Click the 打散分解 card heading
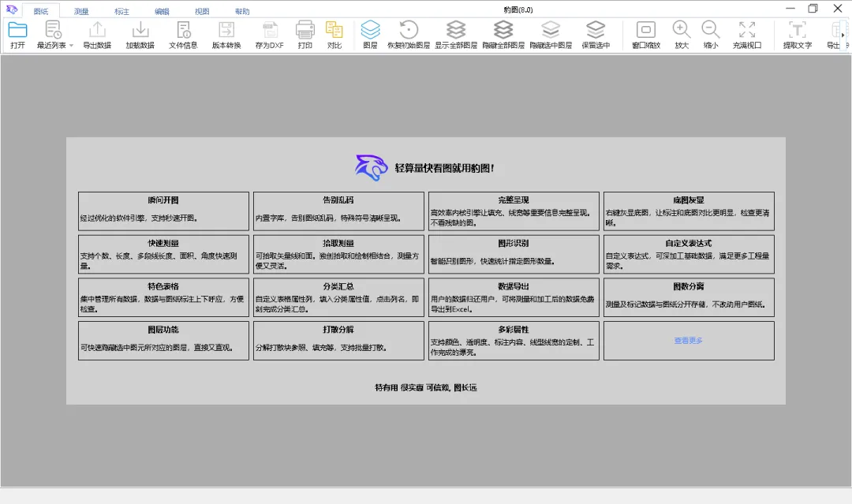 coord(338,330)
